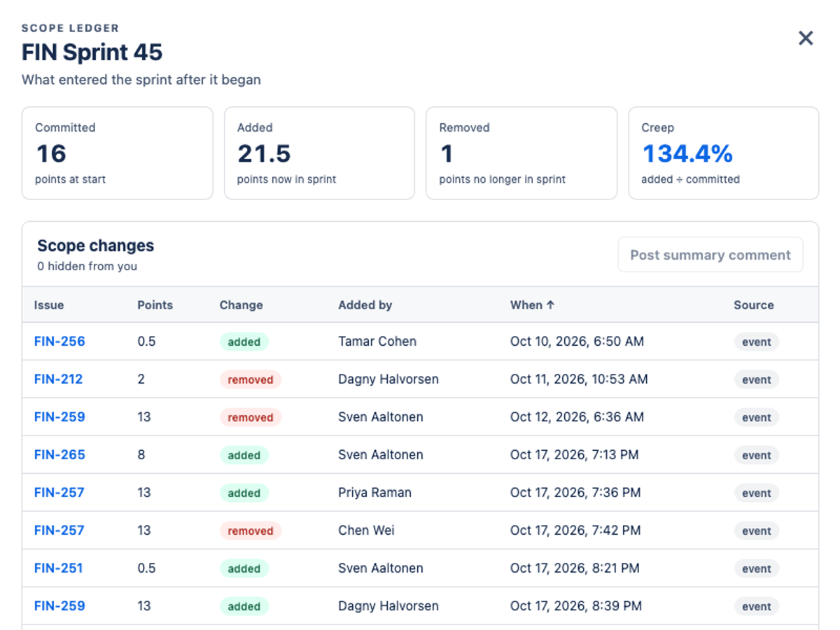Click the Creep 134.4% stat card

(x=723, y=153)
